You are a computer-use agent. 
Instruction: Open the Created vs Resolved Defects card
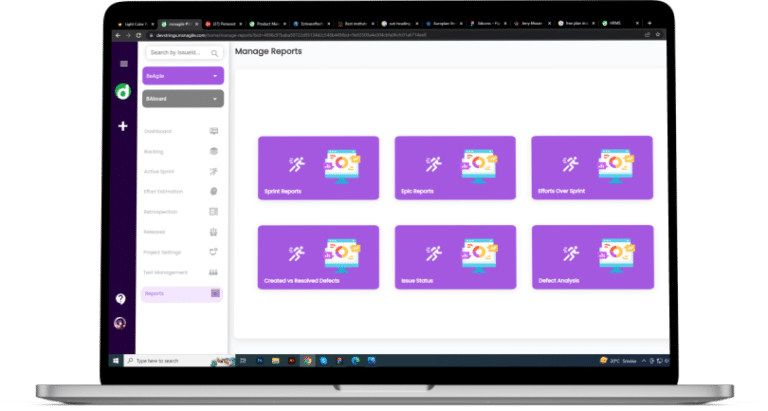318,257
